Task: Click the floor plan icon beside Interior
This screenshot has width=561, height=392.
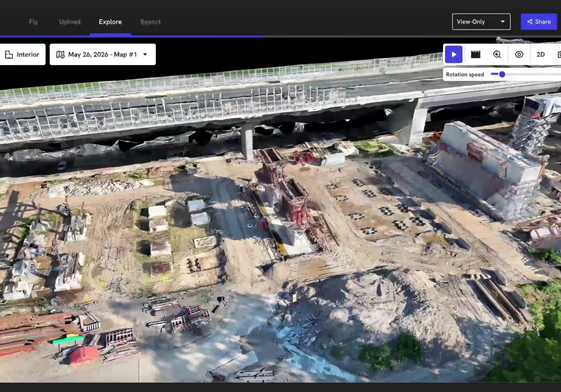Action: pyautogui.click(x=9, y=54)
